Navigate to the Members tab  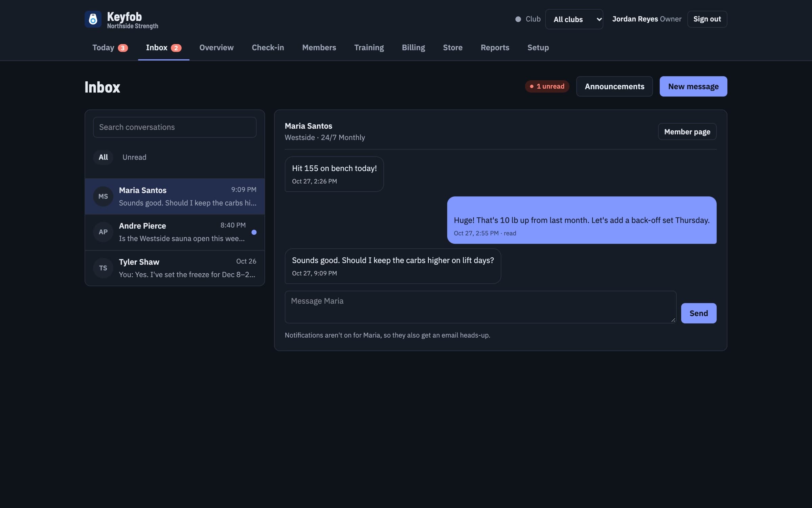click(x=319, y=48)
